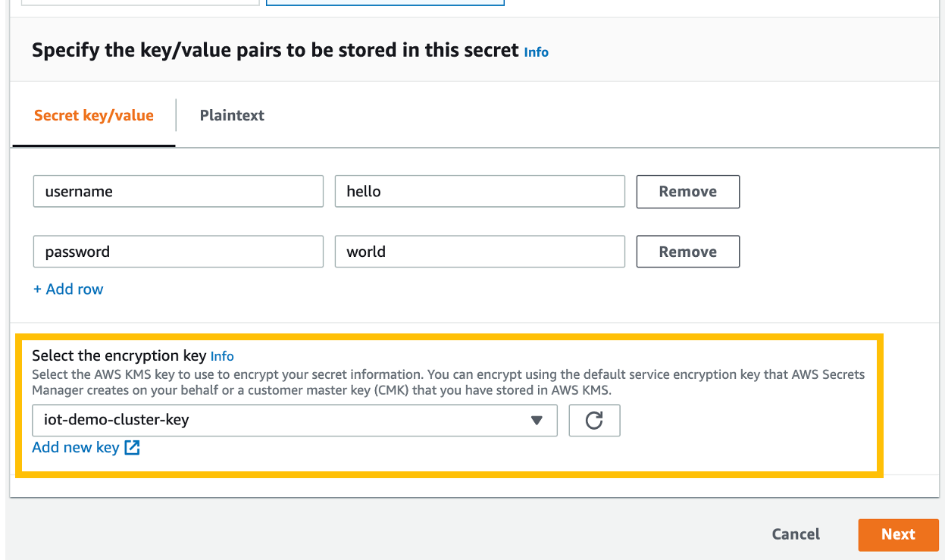Proceed by clicking Next

coord(898,534)
